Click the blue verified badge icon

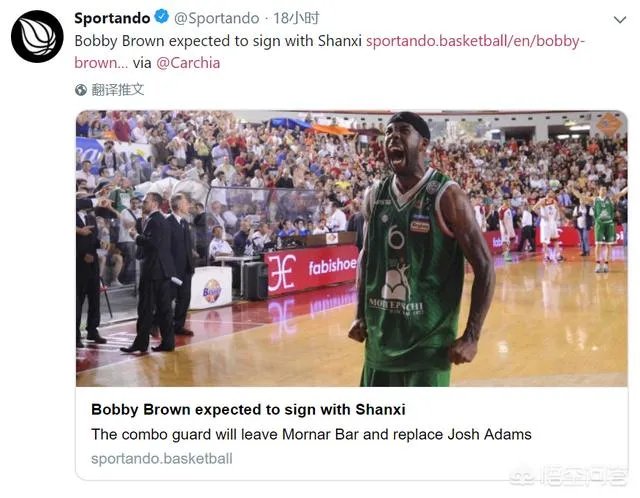coord(162,17)
